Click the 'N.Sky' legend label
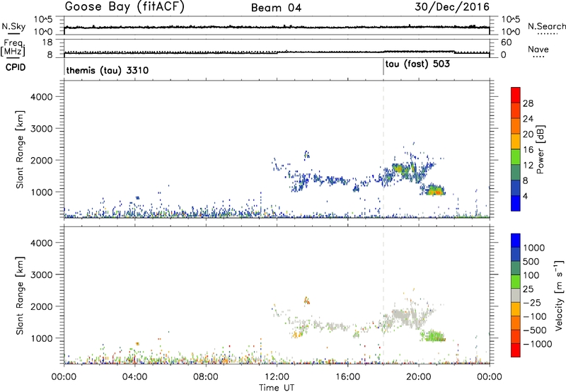 13,26
